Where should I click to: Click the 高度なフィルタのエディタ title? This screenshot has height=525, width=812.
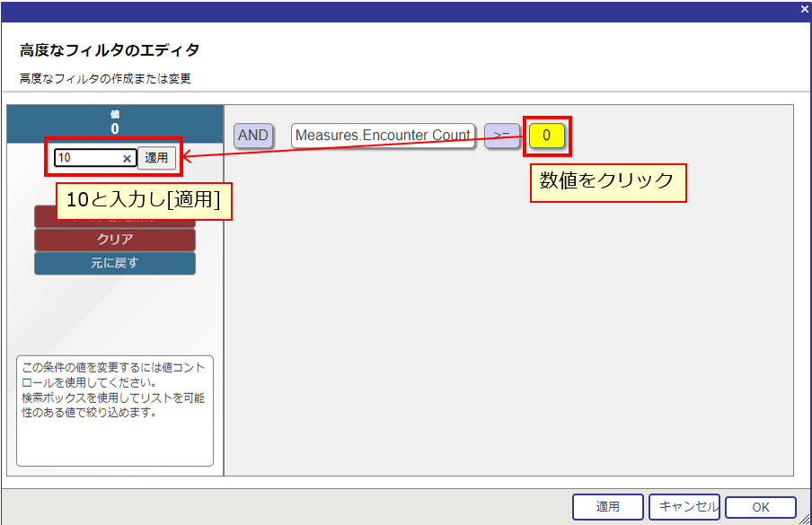[x=110, y=49]
